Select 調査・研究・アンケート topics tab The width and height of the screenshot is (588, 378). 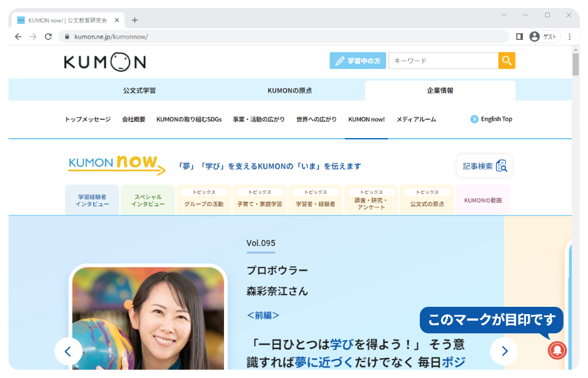pyautogui.click(x=371, y=200)
